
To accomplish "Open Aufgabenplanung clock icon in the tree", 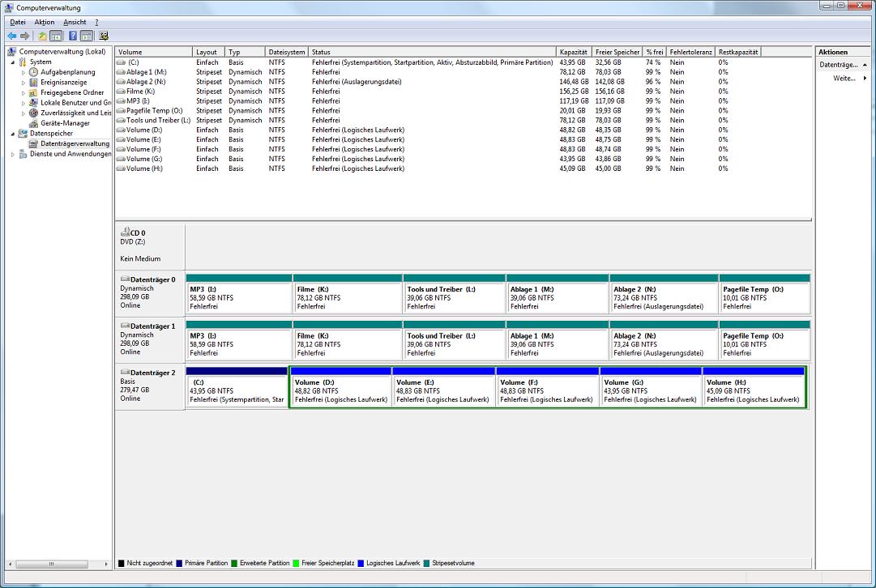I will [x=33, y=72].
